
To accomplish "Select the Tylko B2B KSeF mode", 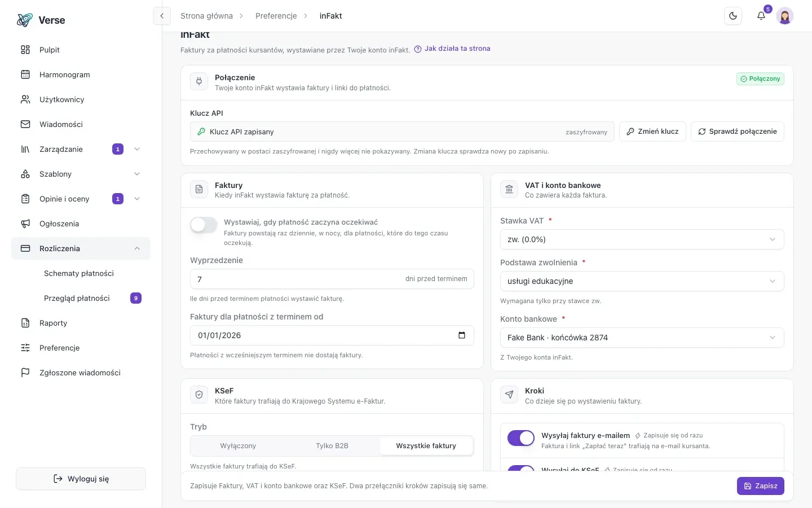I will click(x=332, y=446).
